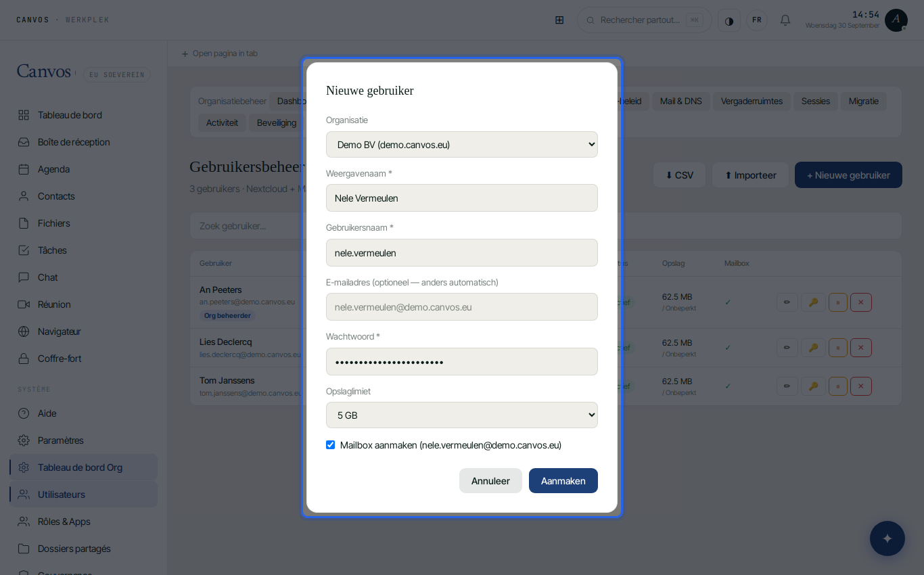Screen dimensions: 924x575
Task: Click the Aanmaken button
Action: pyautogui.click(x=563, y=481)
